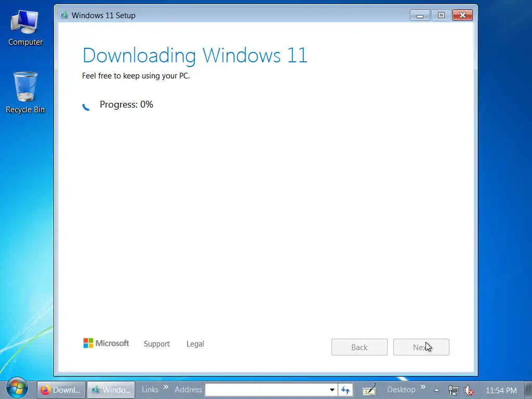This screenshot has height=399, width=532.
Task: Close the Windows 11 Setup window
Action: pyautogui.click(x=462, y=15)
